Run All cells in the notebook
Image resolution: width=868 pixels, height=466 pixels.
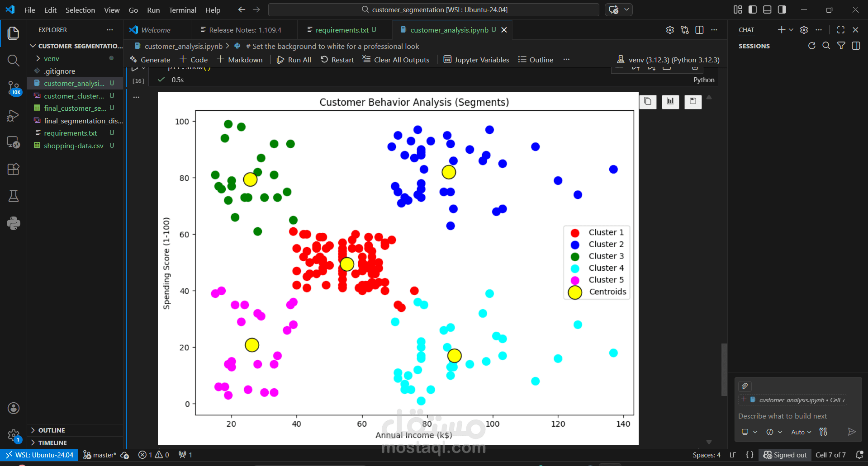click(294, 59)
